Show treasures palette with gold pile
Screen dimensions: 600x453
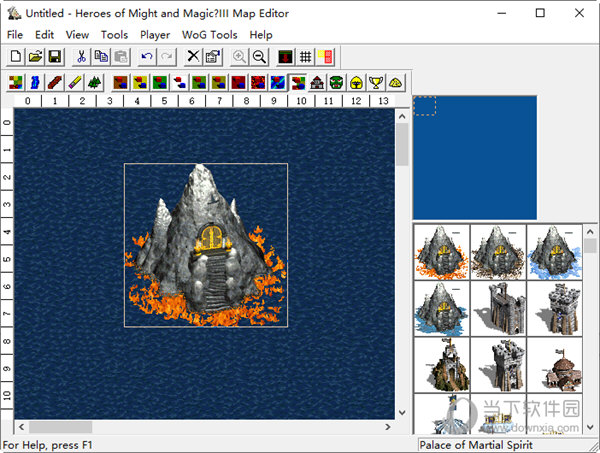396,82
